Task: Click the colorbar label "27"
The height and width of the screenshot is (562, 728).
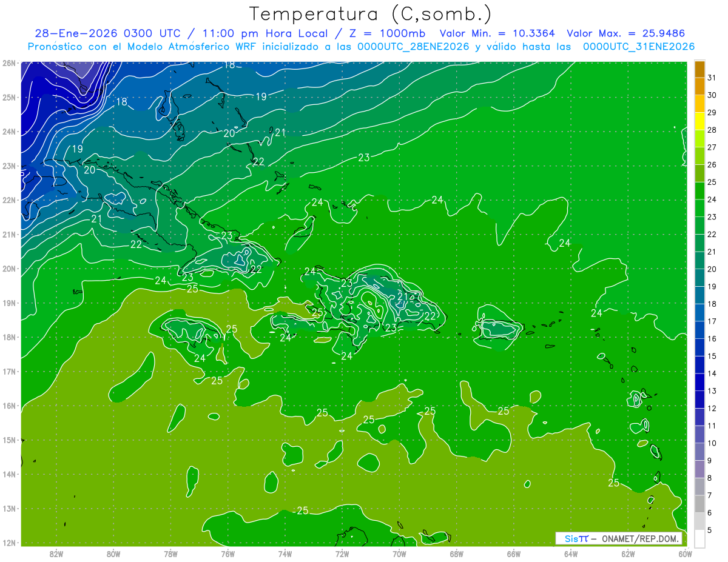Action: point(712,147)
